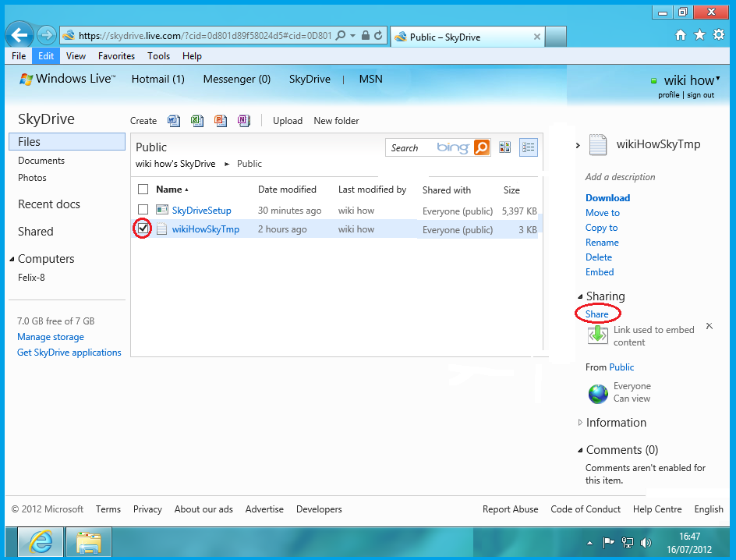This screenshot has width=736, height=560.
Task: Uncheck the wikiHowSkyTmp row checkbox
Action: tap(143, 229)
